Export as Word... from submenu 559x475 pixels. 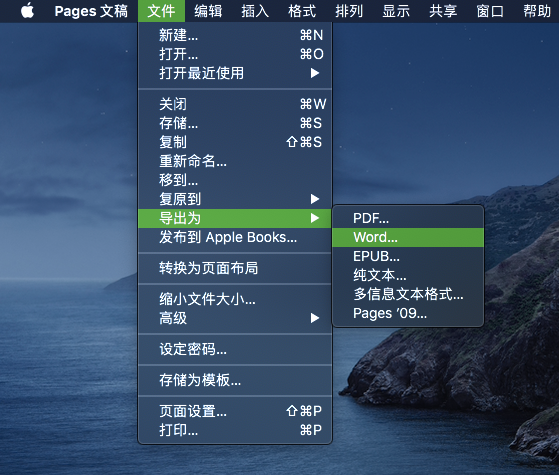click(x=408, y=238)
